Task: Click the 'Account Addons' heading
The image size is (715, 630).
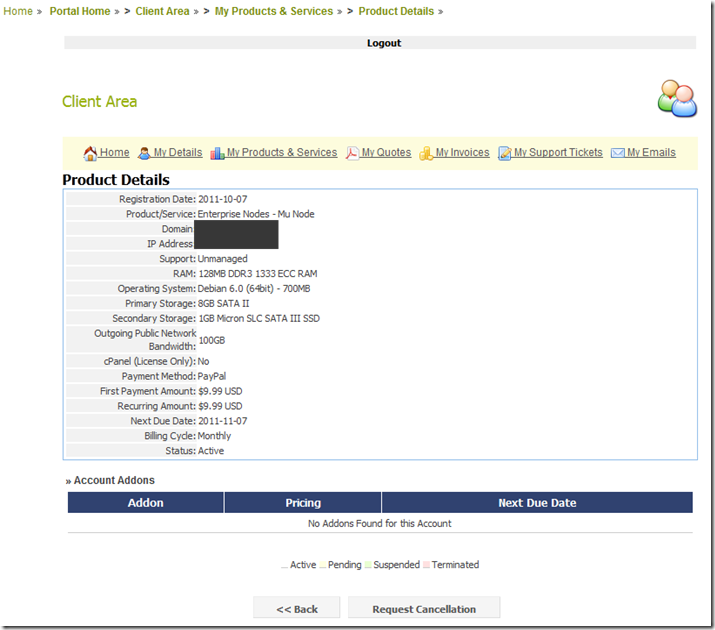Action: (x=114, y=480)
